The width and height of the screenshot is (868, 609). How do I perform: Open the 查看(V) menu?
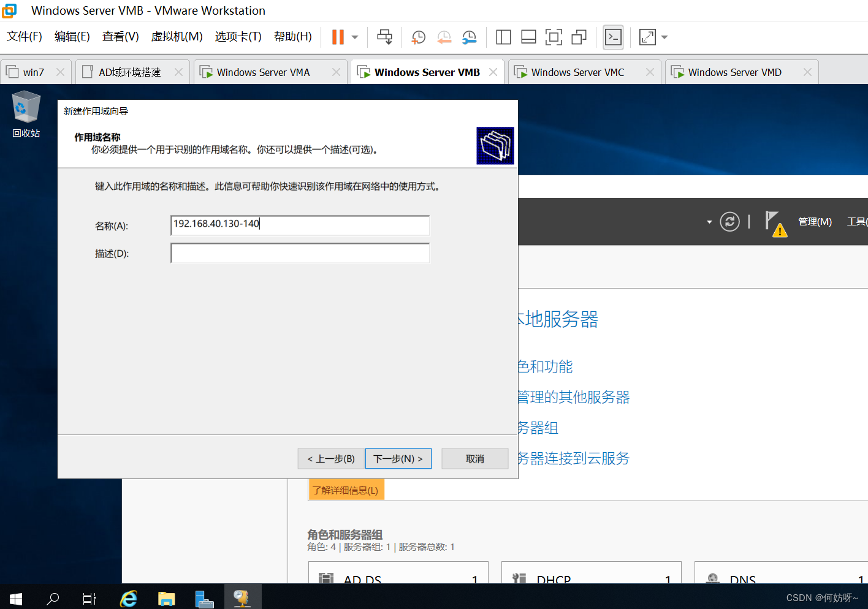click(x=121, y=37)
